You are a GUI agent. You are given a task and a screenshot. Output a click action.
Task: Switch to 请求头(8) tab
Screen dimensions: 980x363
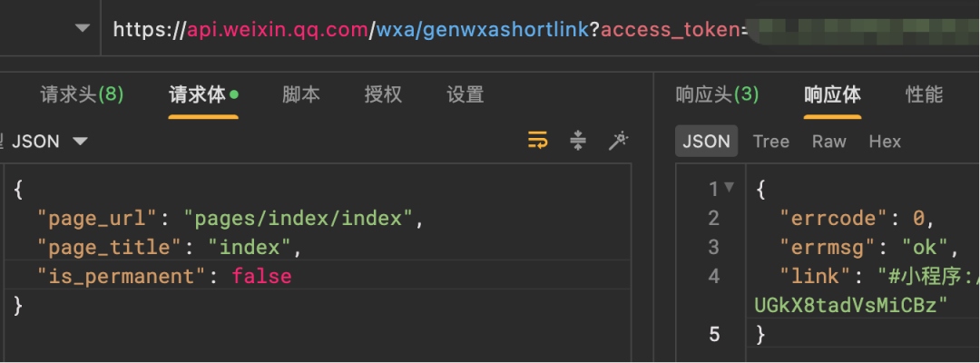pyautogui.click(x=82, y=94)
